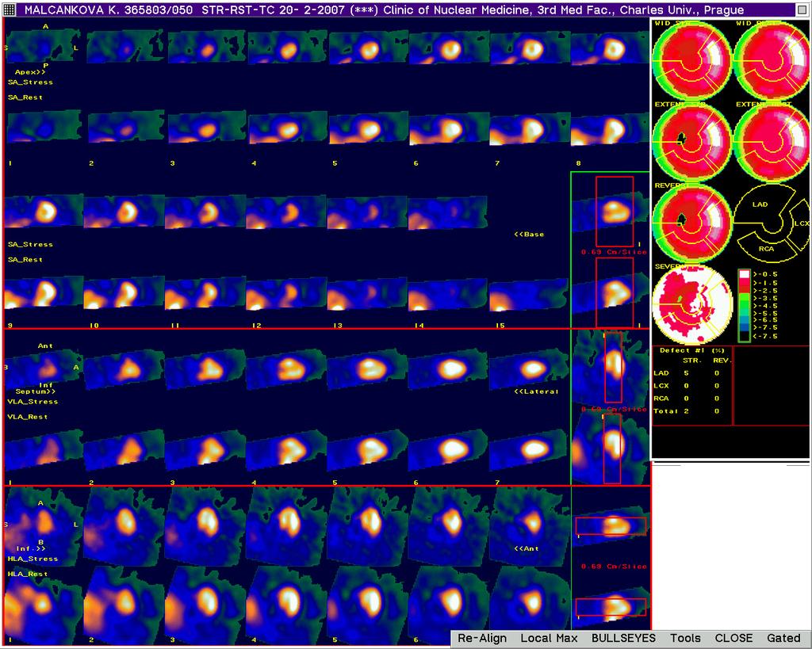The image size is (812, 649).
Task: Open the window menu icon in title bar
Action: [10, 10]
